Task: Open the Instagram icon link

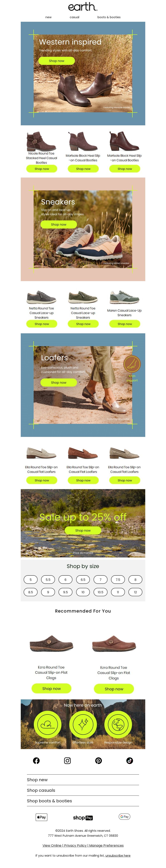Action: point(67,760)
